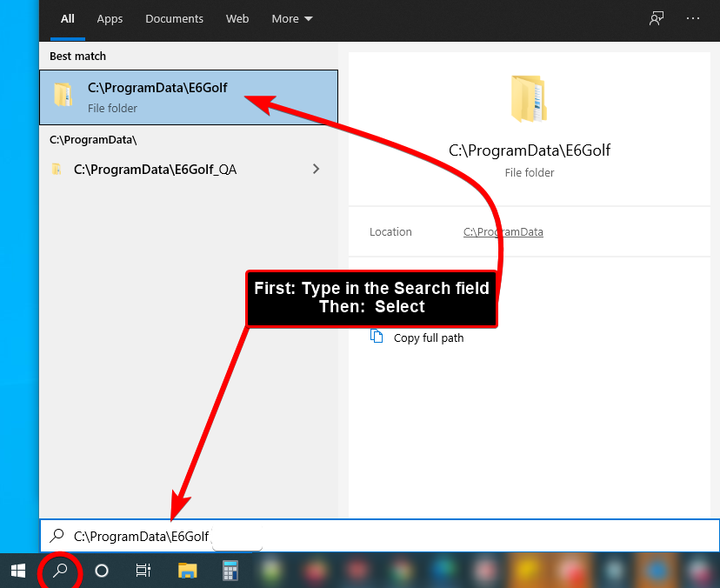Open Task View on the taskbar
Viewport: 720px width, 588px height.
pyautogui.click(x=143, y=571)
